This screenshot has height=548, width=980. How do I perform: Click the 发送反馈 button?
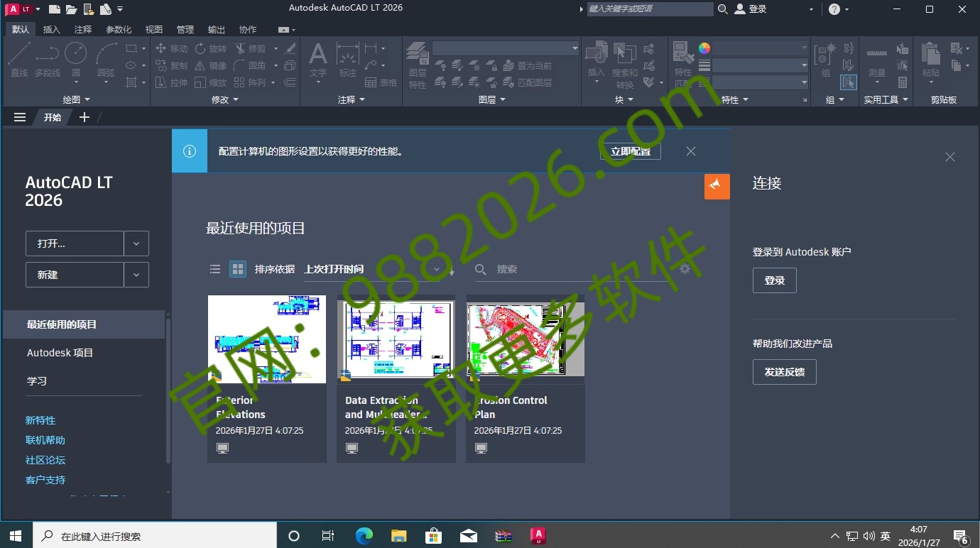click(785, 372)
